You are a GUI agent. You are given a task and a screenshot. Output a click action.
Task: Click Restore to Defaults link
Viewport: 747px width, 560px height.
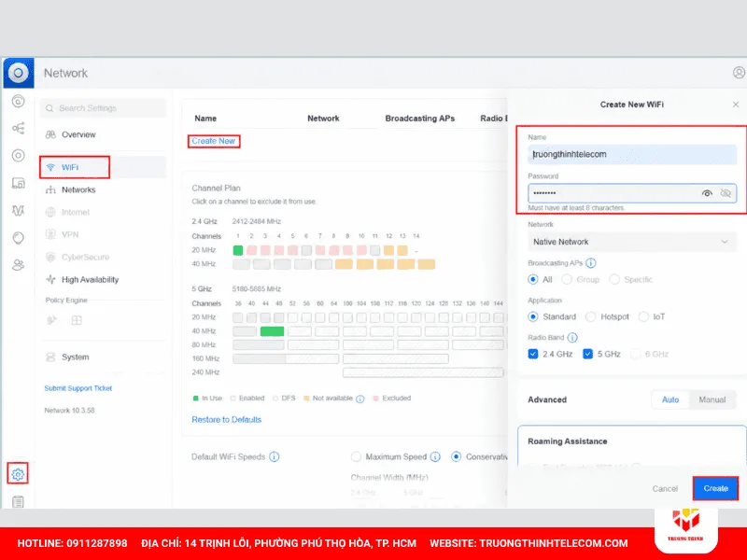click(227, 419)
